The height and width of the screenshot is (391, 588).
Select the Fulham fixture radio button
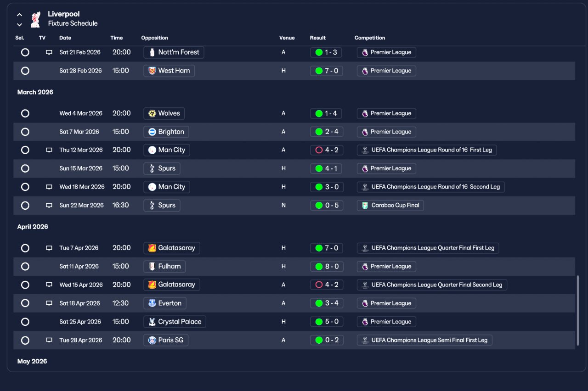click(25, 266)
